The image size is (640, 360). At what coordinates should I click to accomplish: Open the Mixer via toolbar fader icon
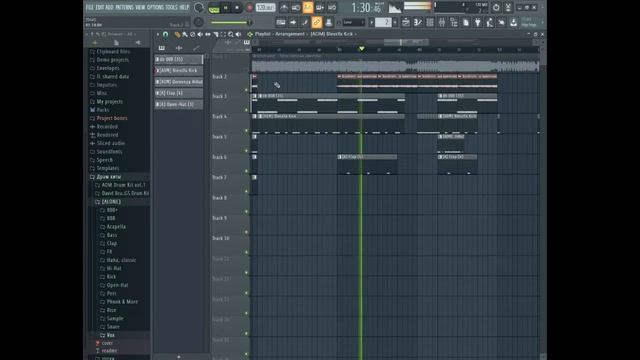[x=442, y=23]
